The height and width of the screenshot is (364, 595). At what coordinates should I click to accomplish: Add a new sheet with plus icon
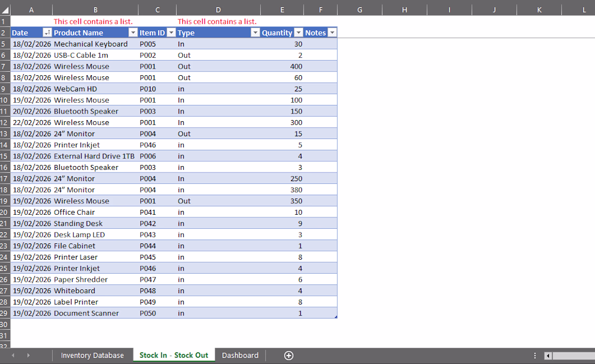(289, 356)
